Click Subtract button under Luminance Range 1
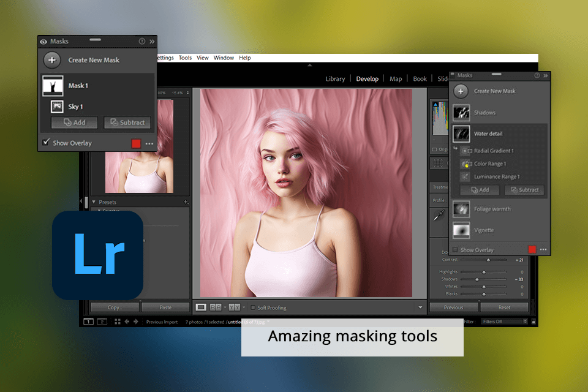Viewport: 588px width, 392px height. [525, 190]
